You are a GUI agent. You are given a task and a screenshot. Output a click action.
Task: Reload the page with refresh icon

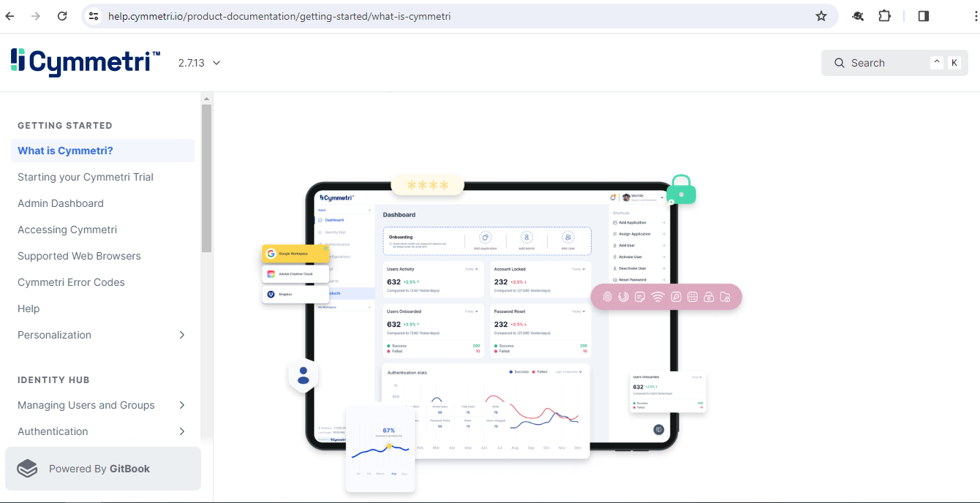pos(62,16)
